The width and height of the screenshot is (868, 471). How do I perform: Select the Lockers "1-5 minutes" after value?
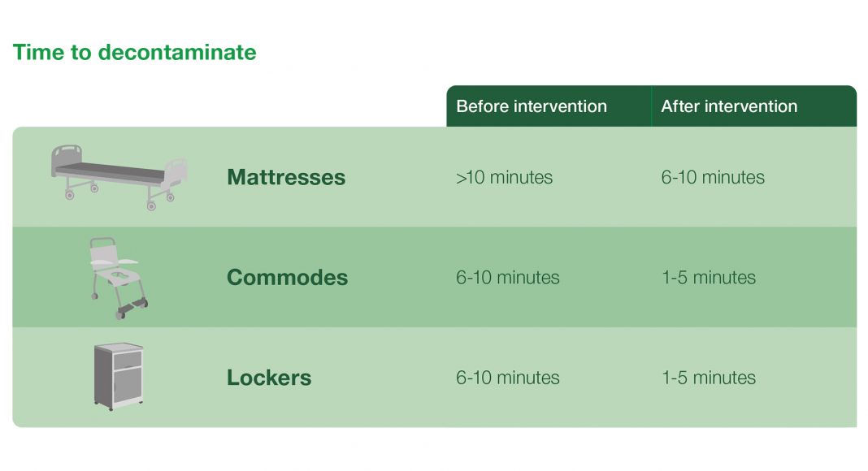pos(709,378)
